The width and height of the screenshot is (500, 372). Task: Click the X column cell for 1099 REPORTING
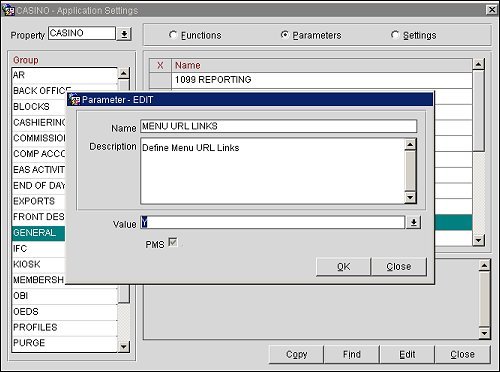pos(160,80)
